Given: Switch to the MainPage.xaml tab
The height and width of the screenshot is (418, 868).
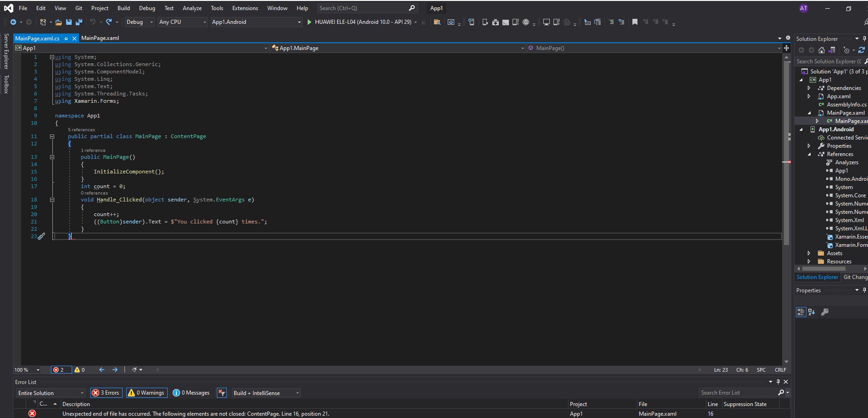Looking at the screenshot, I should (100, 38).
